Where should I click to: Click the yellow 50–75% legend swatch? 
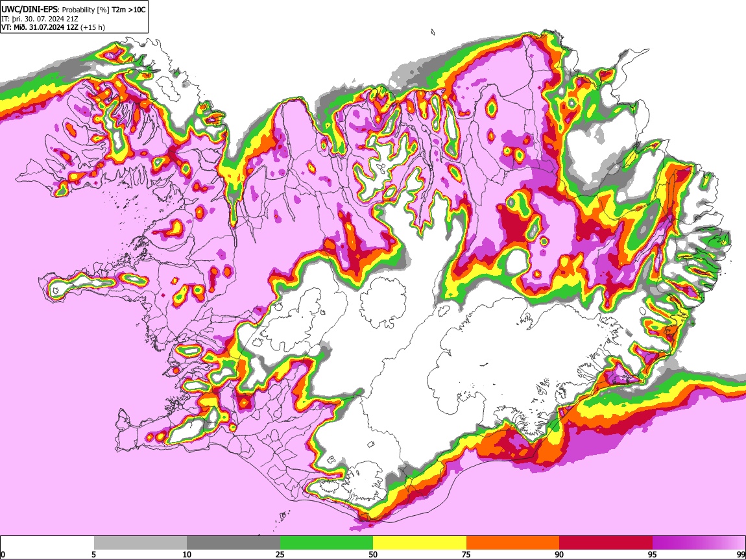click(420, 543)
